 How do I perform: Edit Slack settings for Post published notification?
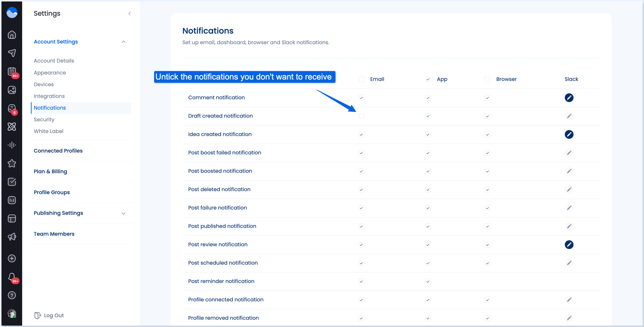tap(569, 226)
